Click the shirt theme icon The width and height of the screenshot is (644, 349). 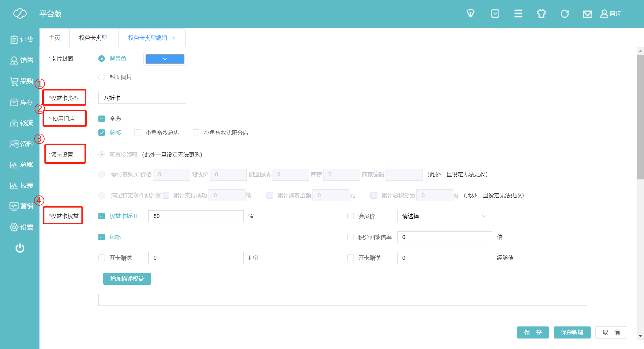point(541,14)
